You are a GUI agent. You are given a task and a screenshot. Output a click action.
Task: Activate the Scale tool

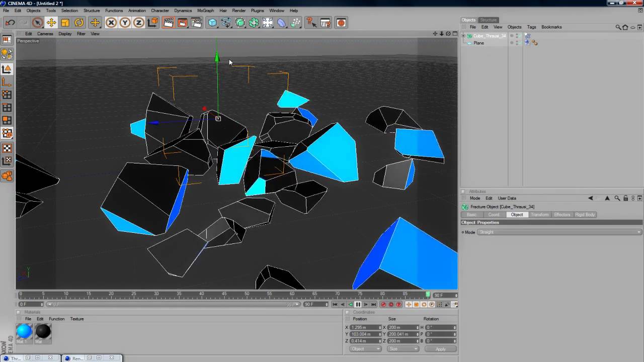click(x=65, y=23)
